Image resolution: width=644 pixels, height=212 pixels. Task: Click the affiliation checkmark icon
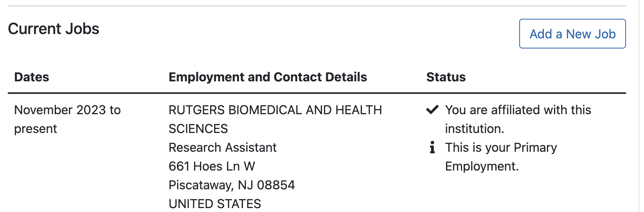pos(432,110)
